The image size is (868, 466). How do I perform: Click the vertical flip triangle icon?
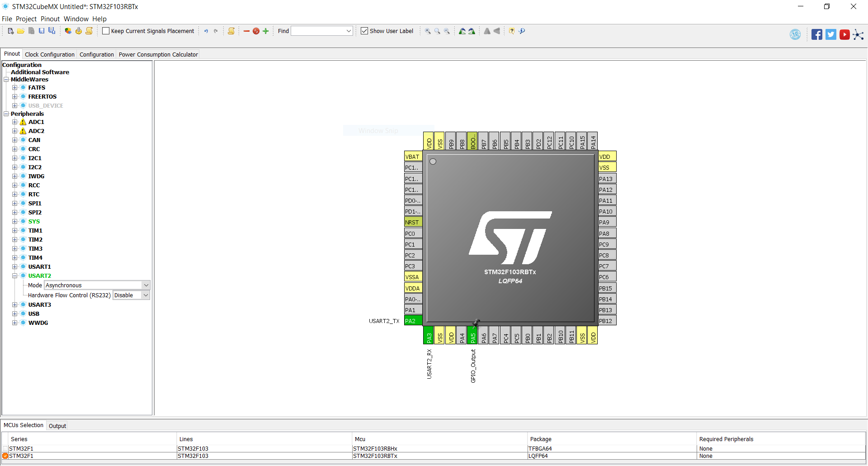point(487,31)
